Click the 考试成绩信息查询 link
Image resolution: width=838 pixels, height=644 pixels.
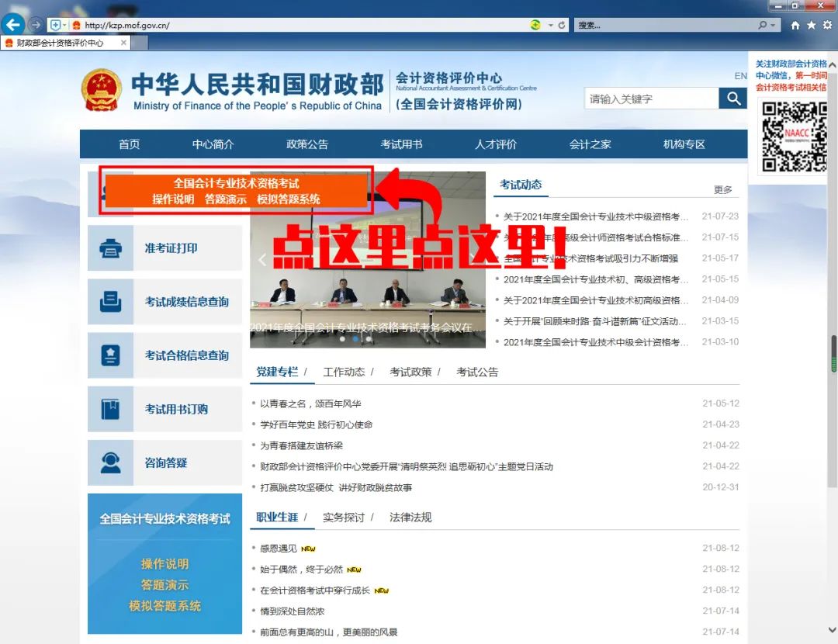pos(186,301)
